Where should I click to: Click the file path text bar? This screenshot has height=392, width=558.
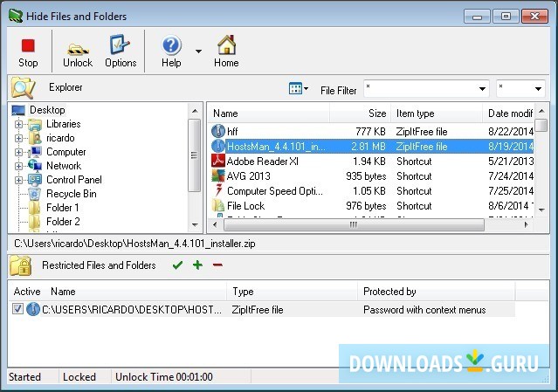[278, 244]
